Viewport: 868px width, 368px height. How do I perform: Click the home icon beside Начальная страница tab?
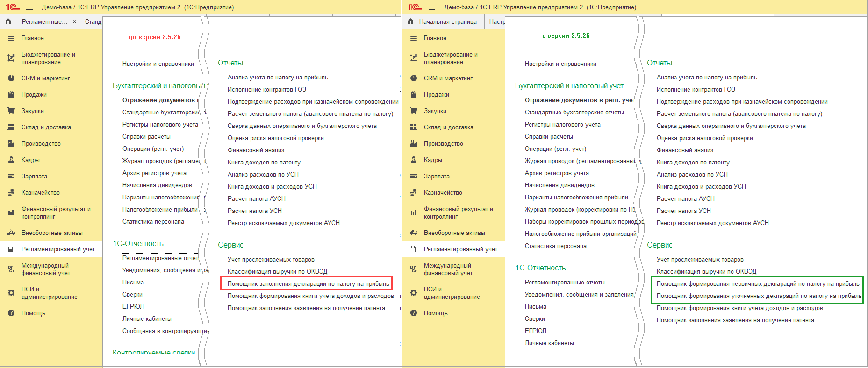pos(411,21)
